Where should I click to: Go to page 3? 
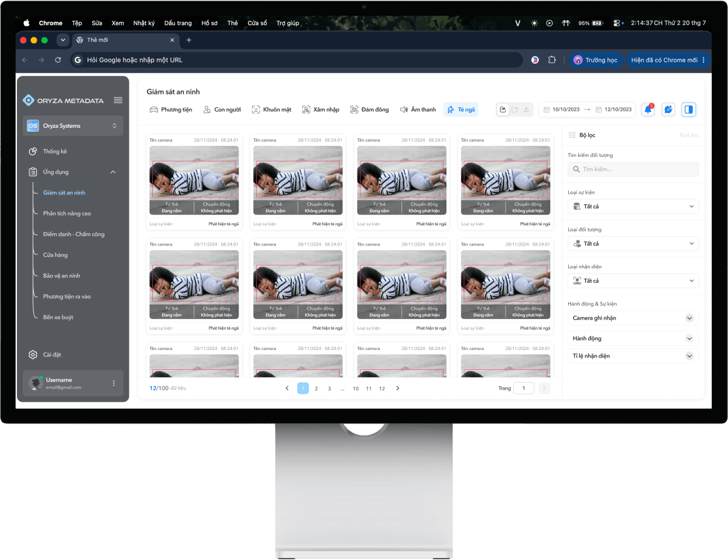[330, 388]
